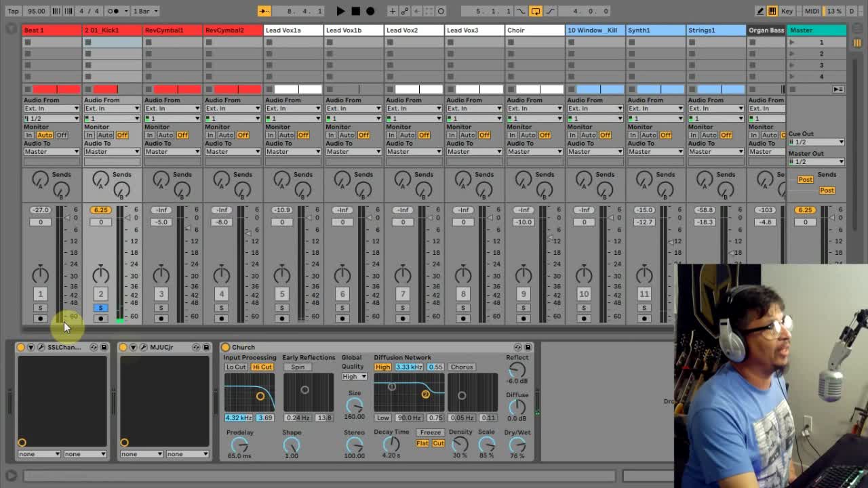Open Church Quality High dropdown
Image resolution: width=868 pixels, height=488 pixels.
click(354, 377)
